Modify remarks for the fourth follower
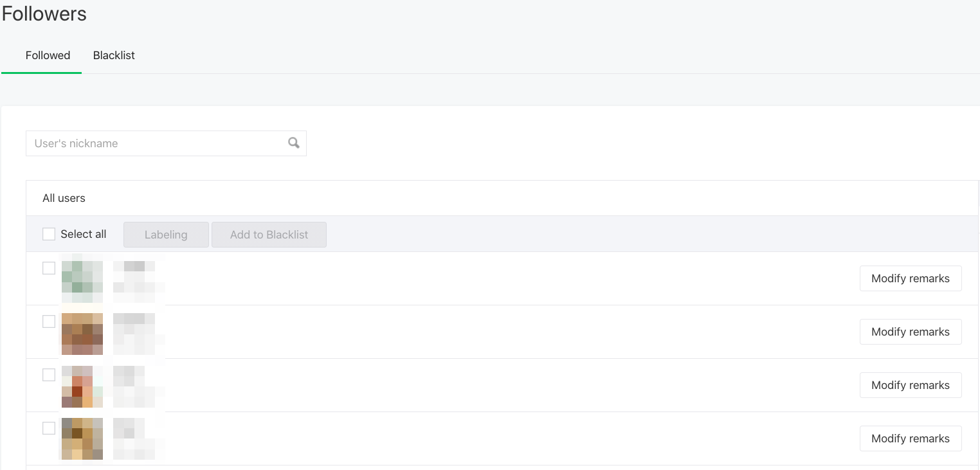The width and height of the screenshot is (980, 470). [910, 438]
